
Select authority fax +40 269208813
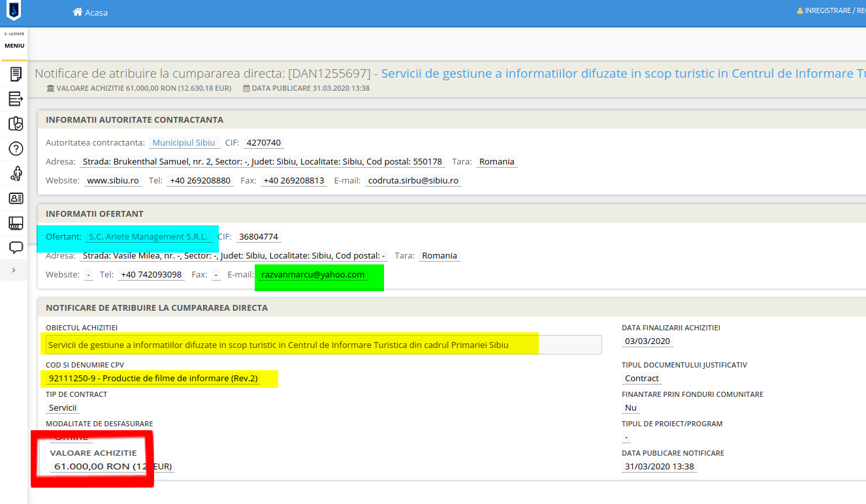pyautogui.click(x=293, y=180)
